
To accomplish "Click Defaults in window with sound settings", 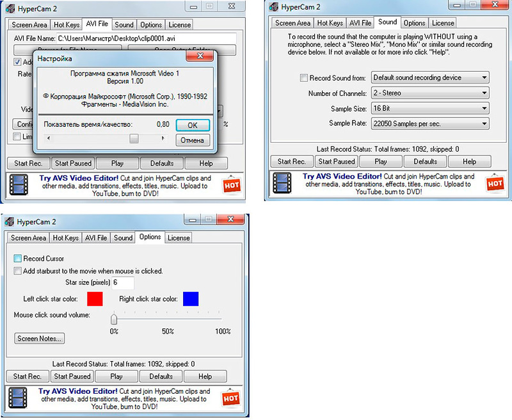I will (426, 161).
